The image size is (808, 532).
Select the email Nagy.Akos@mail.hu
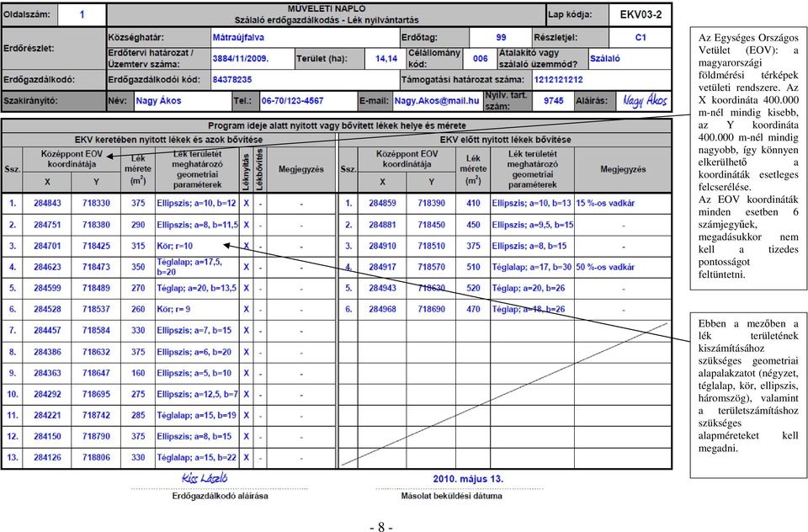(x=437, y=101)
